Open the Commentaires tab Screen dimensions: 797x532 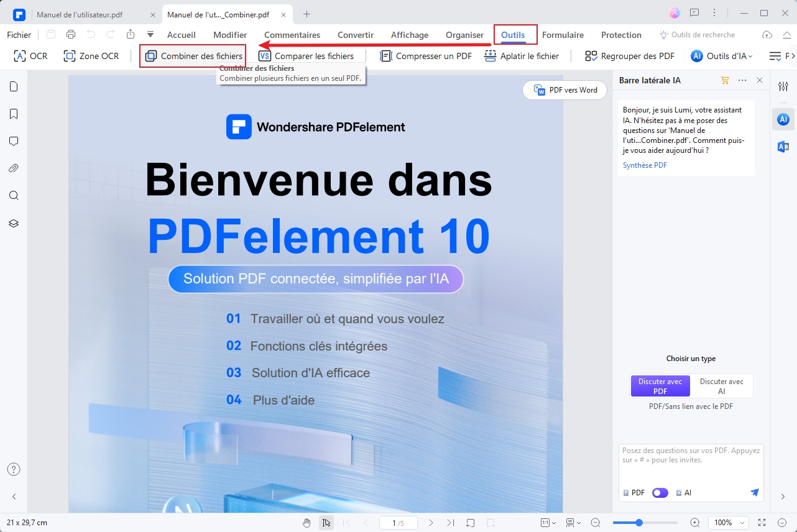292,35
